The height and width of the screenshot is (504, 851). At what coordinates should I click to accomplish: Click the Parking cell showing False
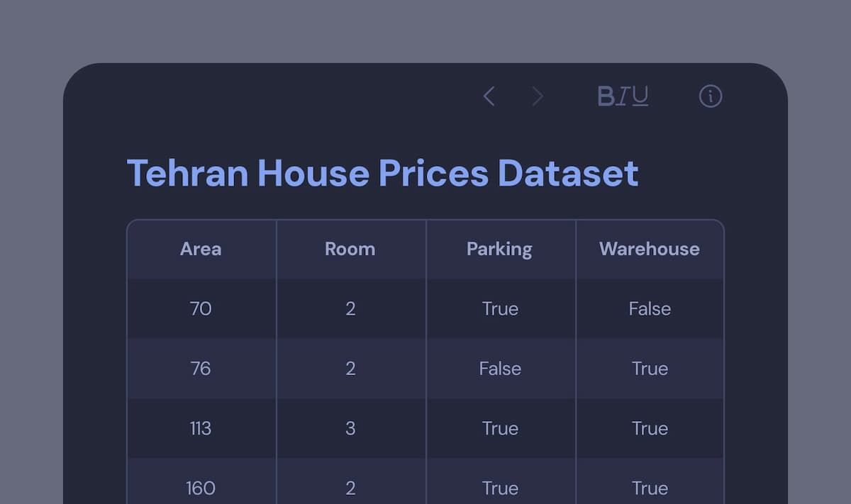click(500, 369)
